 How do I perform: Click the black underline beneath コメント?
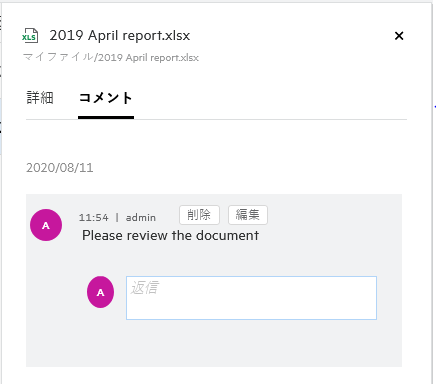[x=106, y=117]
